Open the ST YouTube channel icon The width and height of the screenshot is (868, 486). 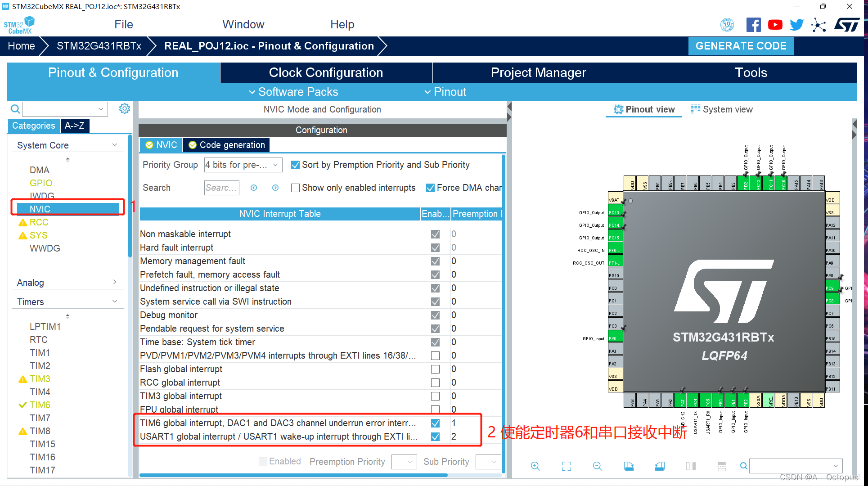pyautogui.click(x=775, y=25)
